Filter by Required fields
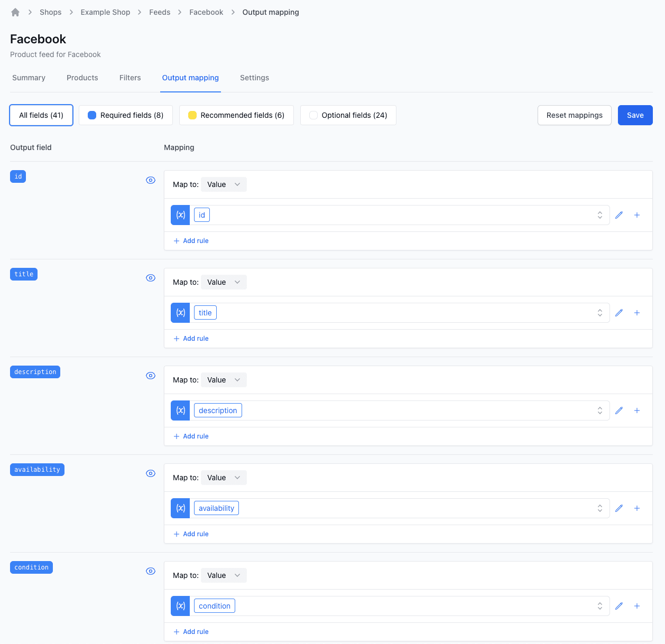The image size is (665, 644). [125, 115]
